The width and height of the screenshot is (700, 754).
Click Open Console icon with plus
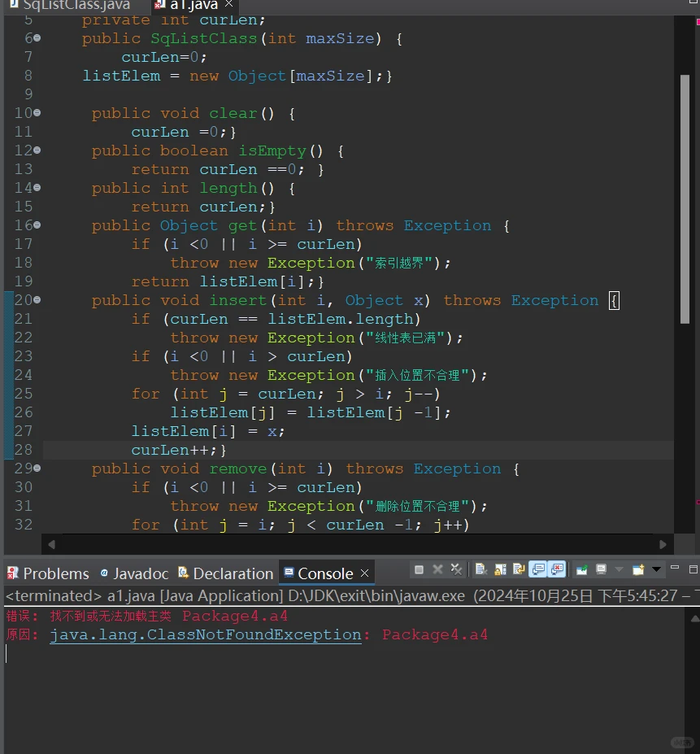click(x=638, y=570)
